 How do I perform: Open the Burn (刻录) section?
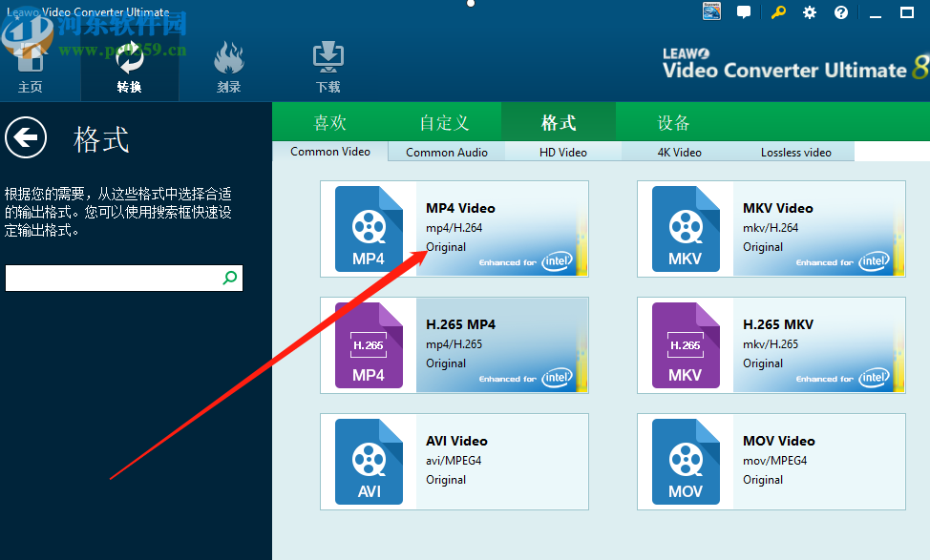point(229,67)
